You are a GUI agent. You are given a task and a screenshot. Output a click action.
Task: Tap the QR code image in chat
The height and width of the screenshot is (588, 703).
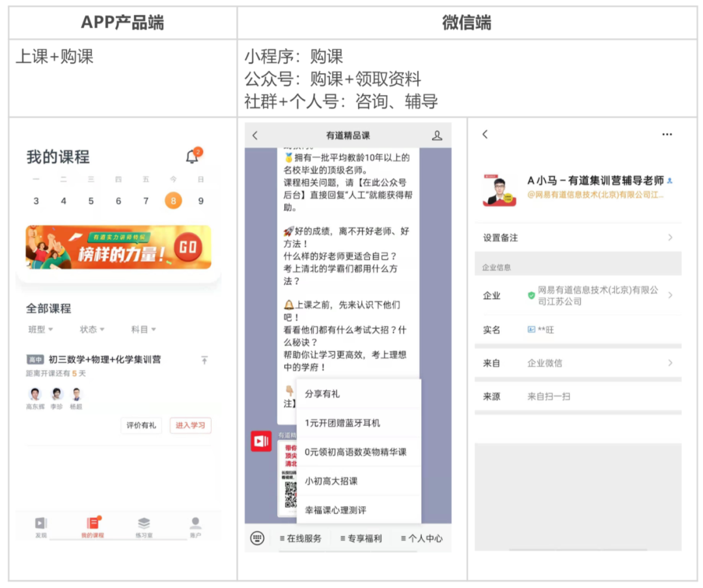click(290, 494)
